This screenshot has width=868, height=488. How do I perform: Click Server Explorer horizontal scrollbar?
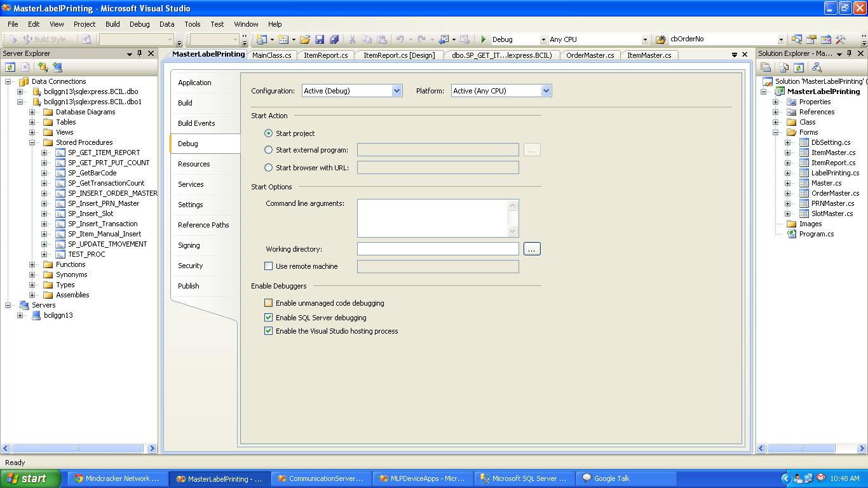tap(79, 449)
